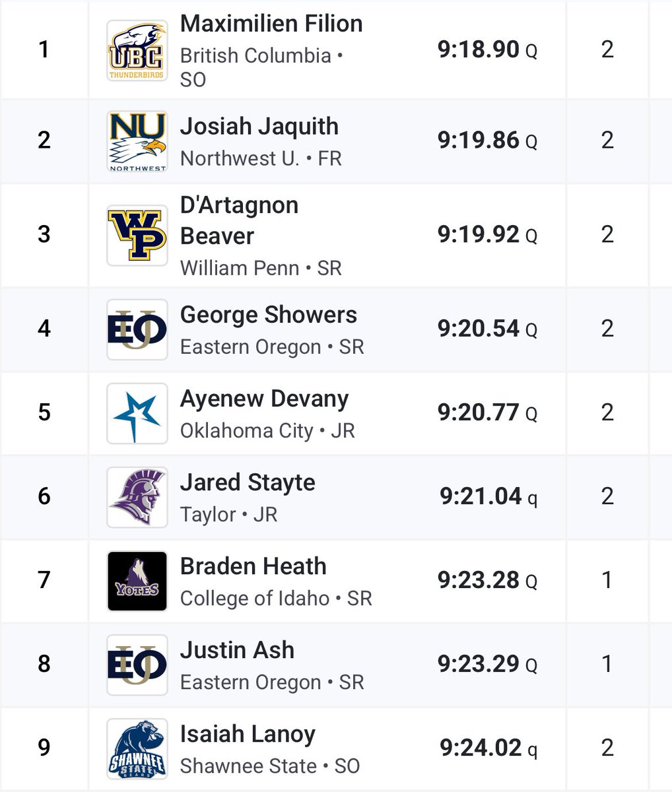
Task: Click the Shawnee State Bears logo
Action: (137, 749)
